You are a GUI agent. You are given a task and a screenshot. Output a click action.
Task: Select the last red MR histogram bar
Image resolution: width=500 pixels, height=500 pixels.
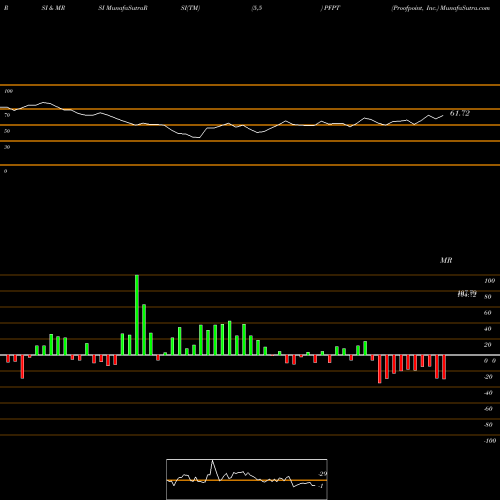point(444,367)
